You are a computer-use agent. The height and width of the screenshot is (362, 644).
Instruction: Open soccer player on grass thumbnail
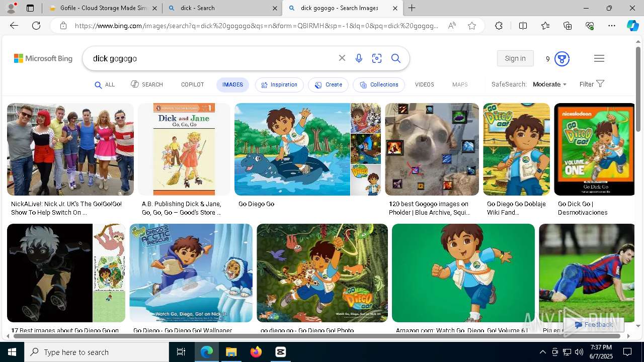pyautogui.click(x=587, y=273)
